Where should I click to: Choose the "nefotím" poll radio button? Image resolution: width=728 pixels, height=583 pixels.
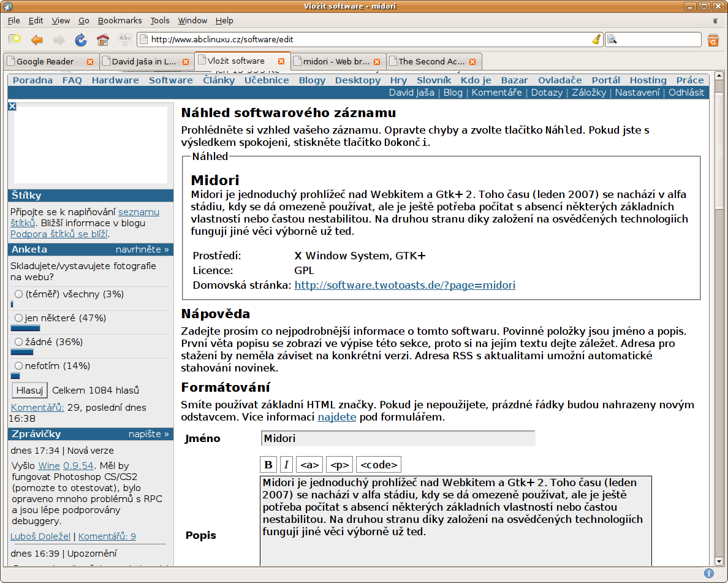point(18,366)
